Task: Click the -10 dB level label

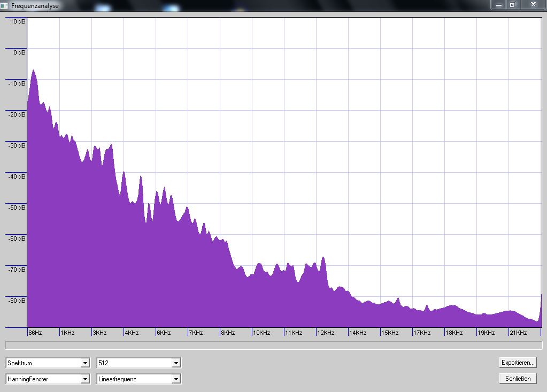Action: (17, 84)
